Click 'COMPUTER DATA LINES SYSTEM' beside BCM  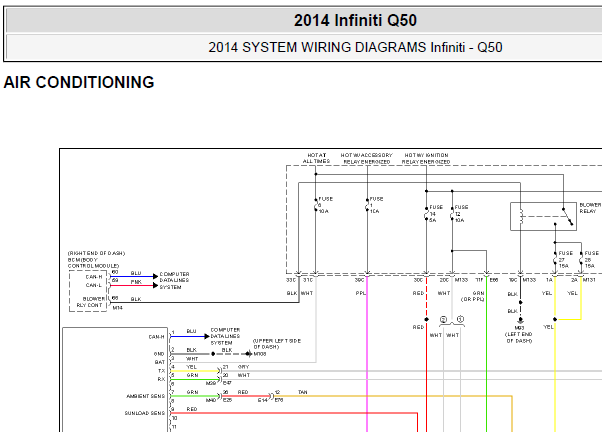[174, 280]
